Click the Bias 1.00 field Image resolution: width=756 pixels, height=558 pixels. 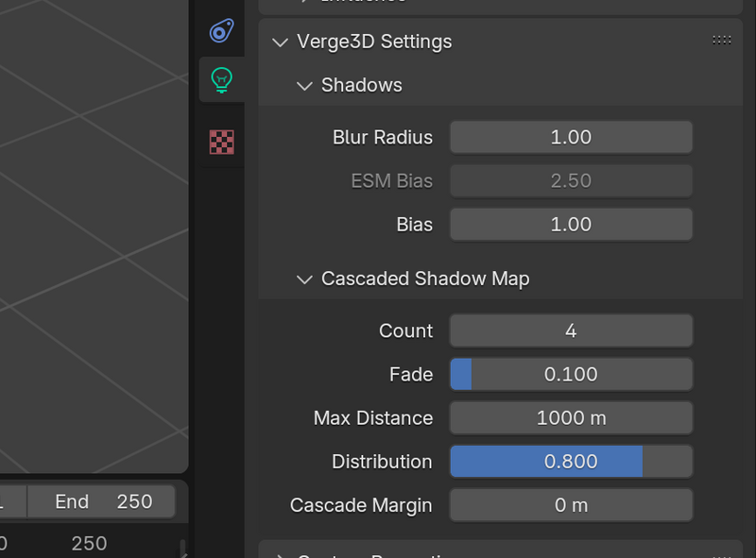[572, 225]
